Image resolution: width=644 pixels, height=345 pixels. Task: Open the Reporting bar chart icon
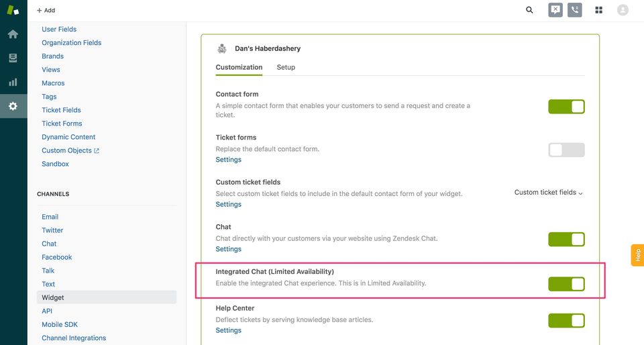pyautogui.click(x=13, y=82)
